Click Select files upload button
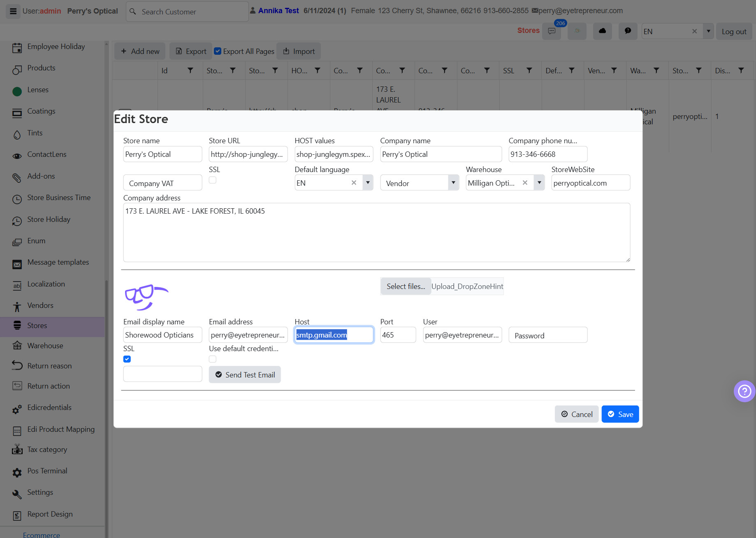 point(406,286)
